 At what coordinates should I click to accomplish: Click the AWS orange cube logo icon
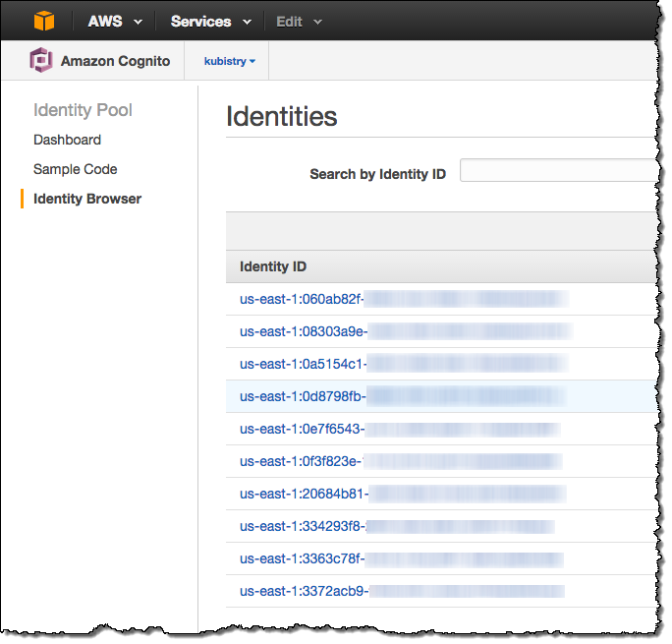[x=45, y=21]
